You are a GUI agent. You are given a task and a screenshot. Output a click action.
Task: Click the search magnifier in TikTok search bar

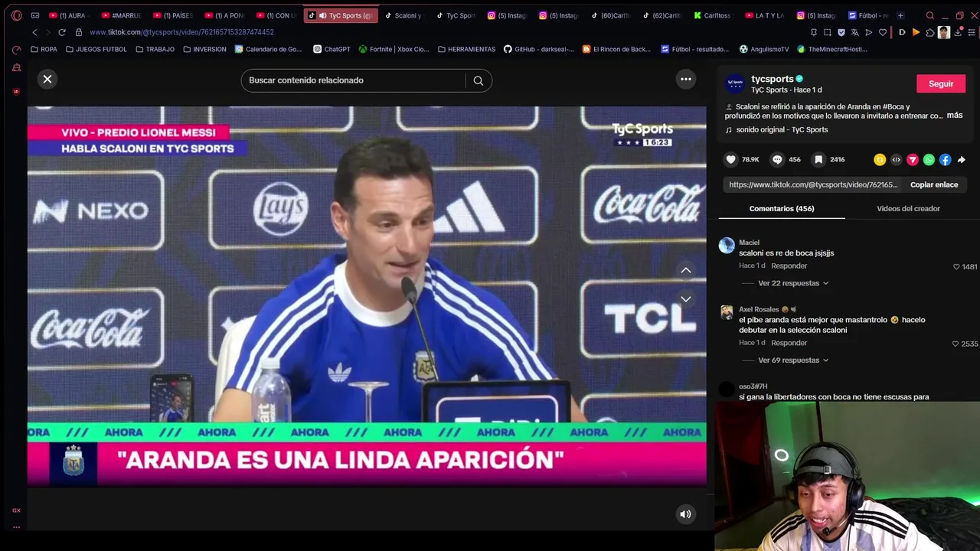pos(479,80)
